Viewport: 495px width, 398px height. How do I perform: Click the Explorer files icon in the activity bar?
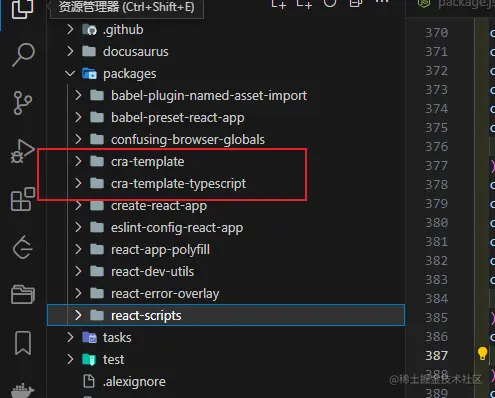(22, 8)
